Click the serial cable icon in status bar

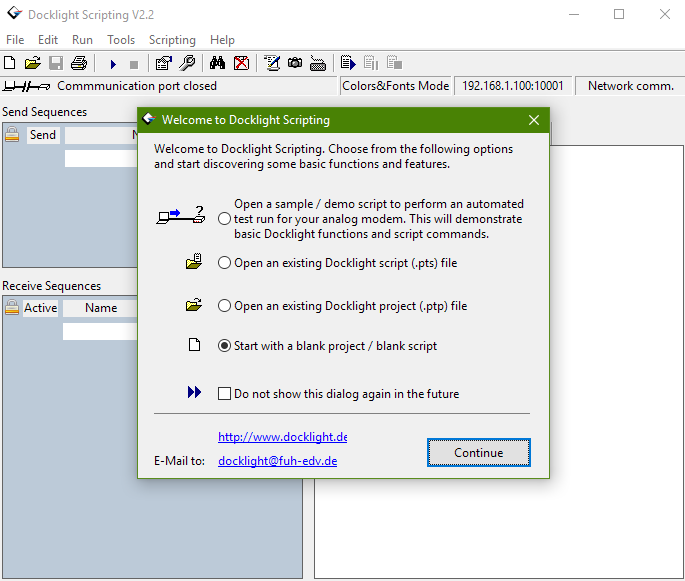[26, 86]
